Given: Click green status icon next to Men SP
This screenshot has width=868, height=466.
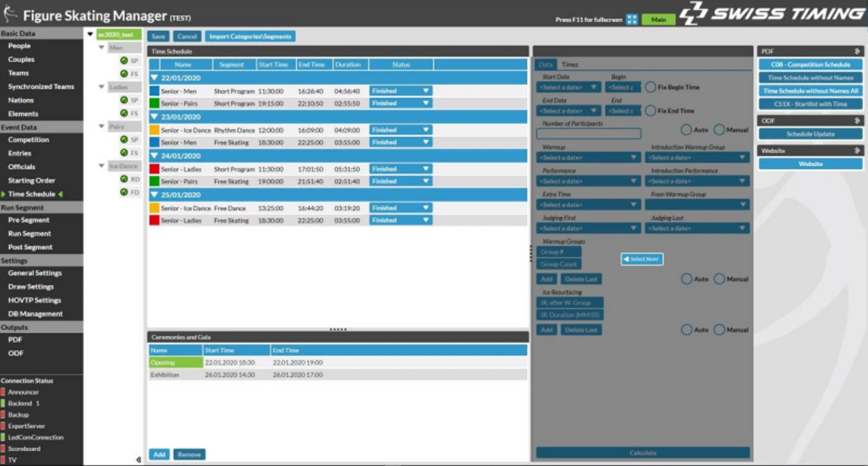Looking at the screenshot, I should pos(124,61).
